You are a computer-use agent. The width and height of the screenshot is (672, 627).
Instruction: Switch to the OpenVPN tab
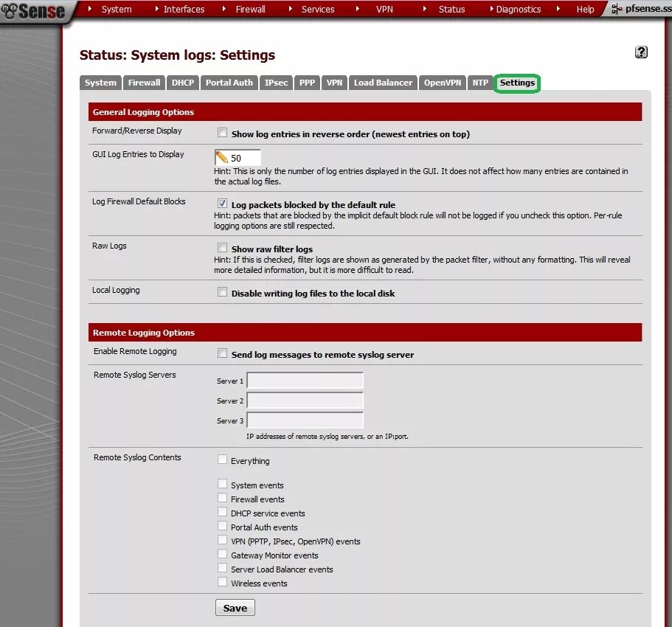click(x=443, y=83)
